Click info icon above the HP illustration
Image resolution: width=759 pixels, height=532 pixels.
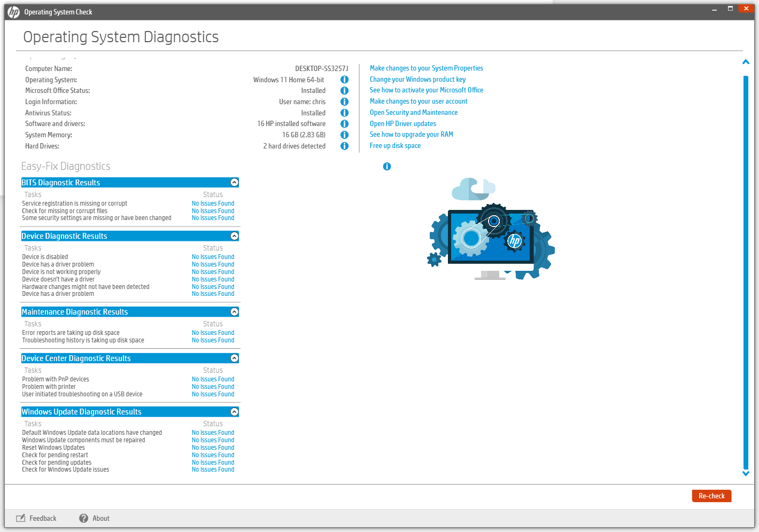coord(387,167)
